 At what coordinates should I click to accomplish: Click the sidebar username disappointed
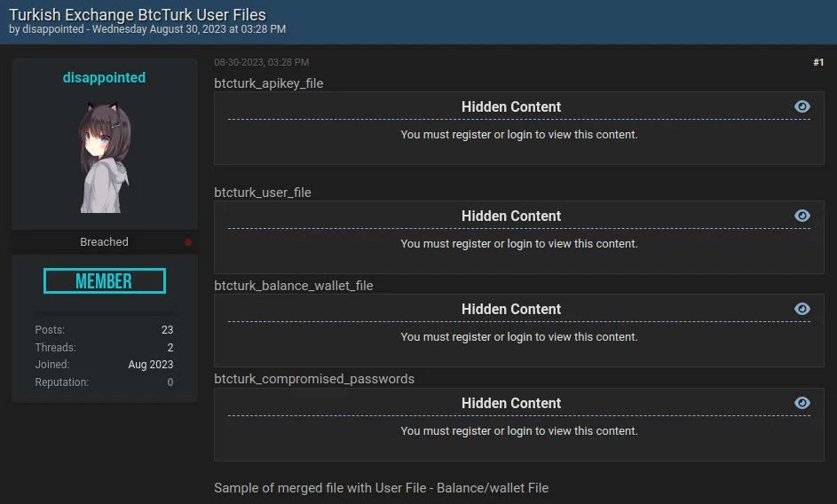coord(104,78)
